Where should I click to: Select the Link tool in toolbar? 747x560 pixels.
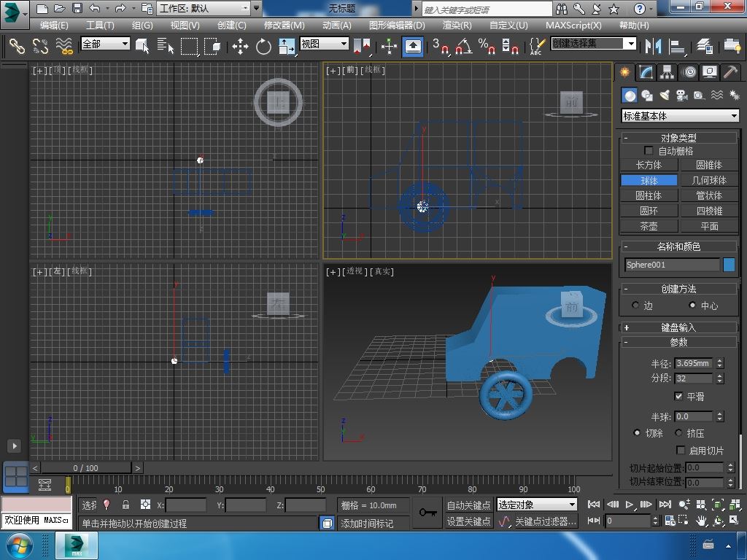(17, 46)
